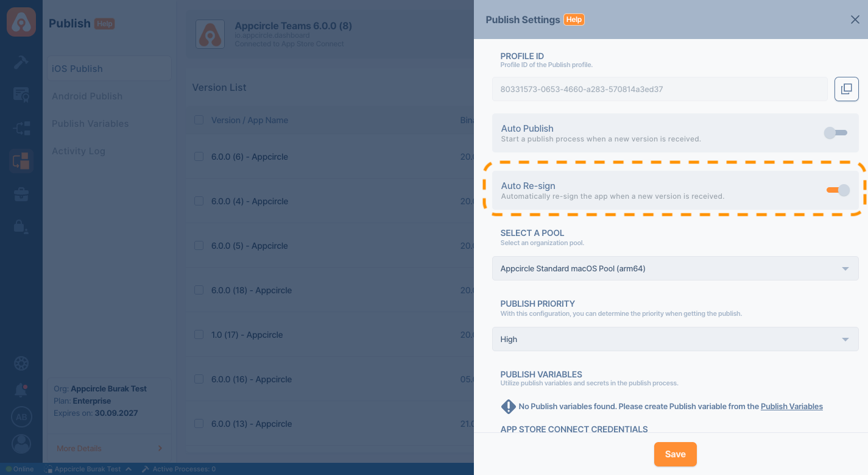Click the Profile ID text field

pyautogui.click(x=659, y=89)
